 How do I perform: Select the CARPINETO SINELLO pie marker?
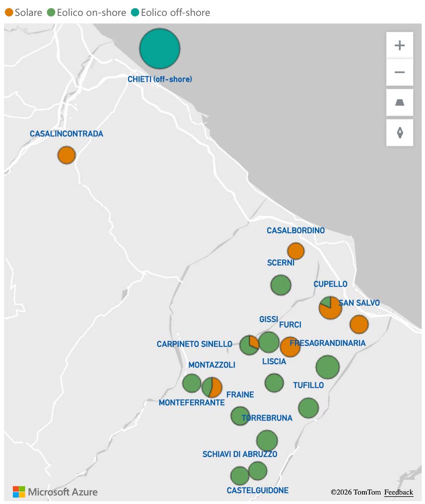[249, 345]
